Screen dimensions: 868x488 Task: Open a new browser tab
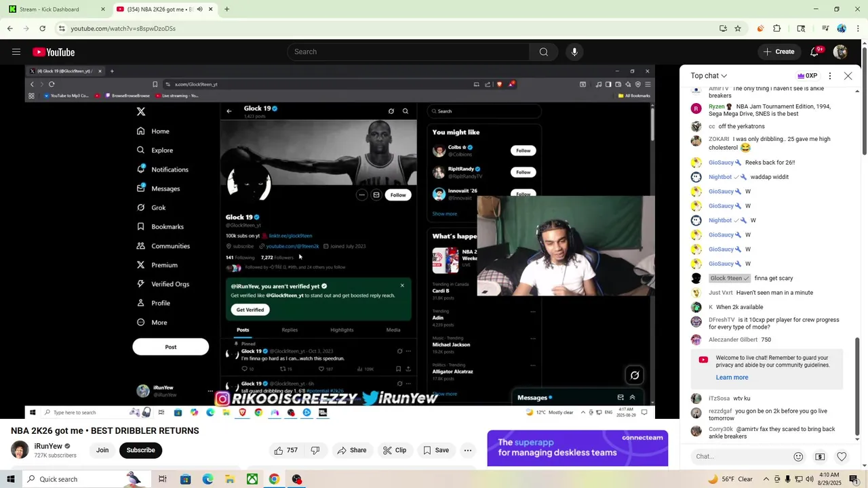point(226,9)
